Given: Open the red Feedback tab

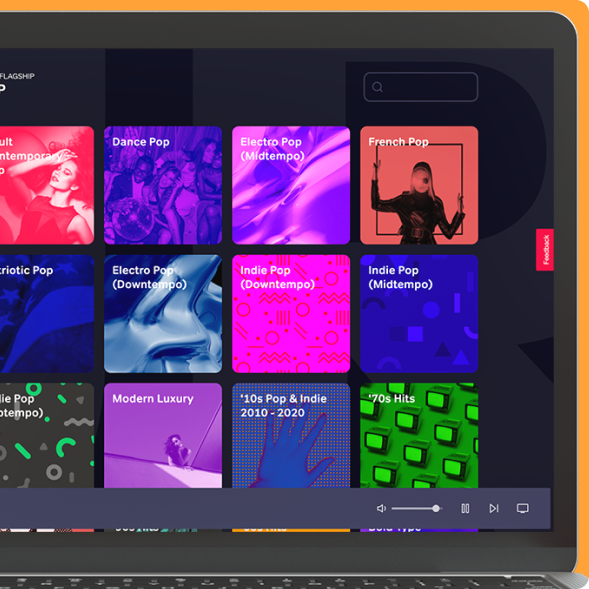Looking at the screenshot, I should coord(544,249).
